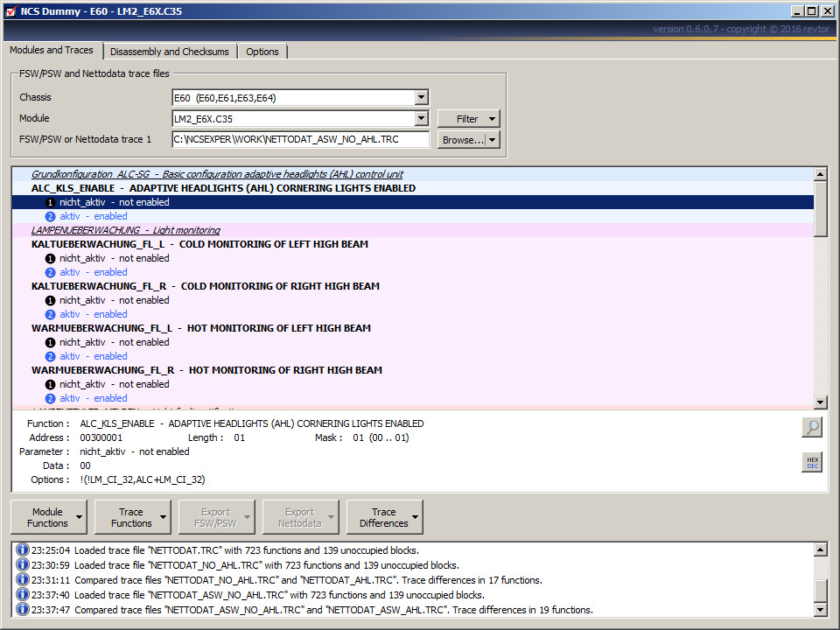
Task: Click the Address value 00300001
Action: click(101, 437)
